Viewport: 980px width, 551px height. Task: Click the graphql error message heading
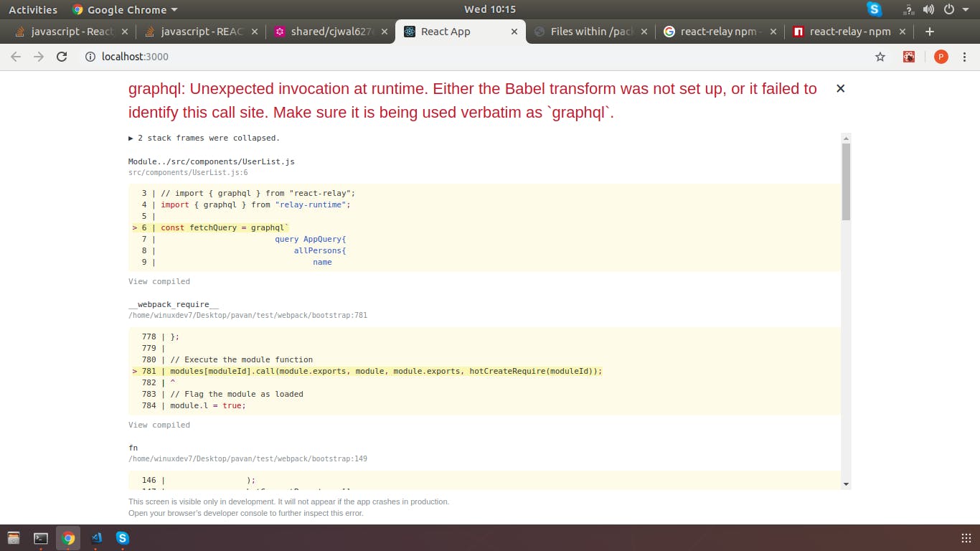pyautogui.click(x=473, y=100)
